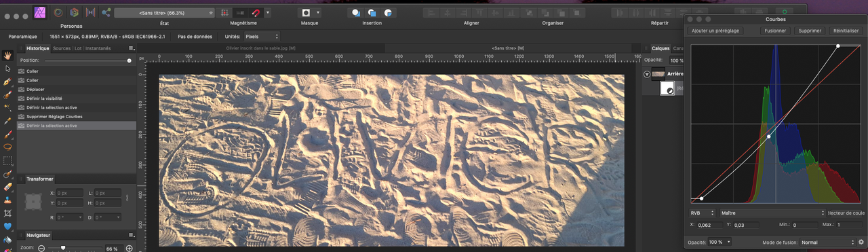Open the Lot panel tab
868x252 pixels.
[x=78, y=48]
